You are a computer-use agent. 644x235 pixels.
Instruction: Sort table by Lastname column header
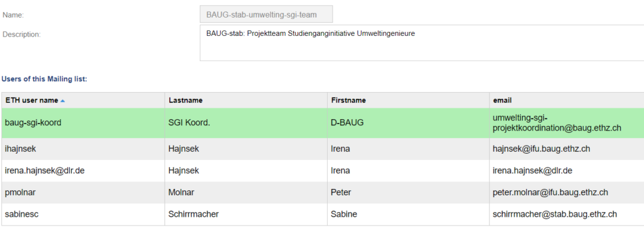click(186, 100)
